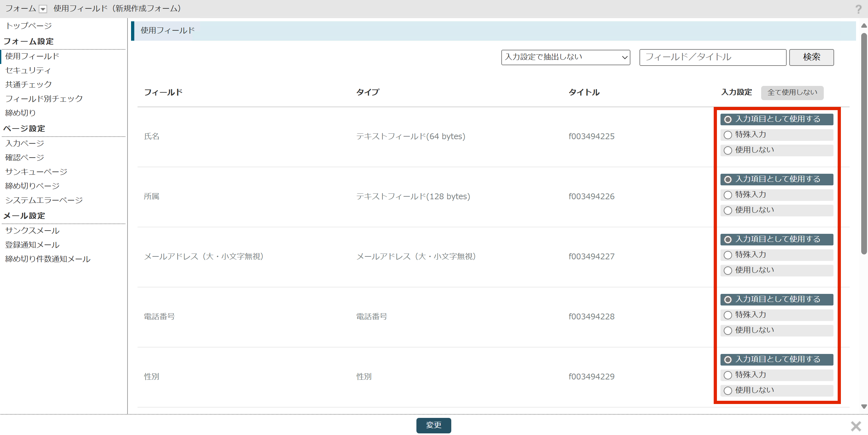This screenshot has height=435, width=868.
Task: Open 締め切りページ in sidebar
Action: 32,186
